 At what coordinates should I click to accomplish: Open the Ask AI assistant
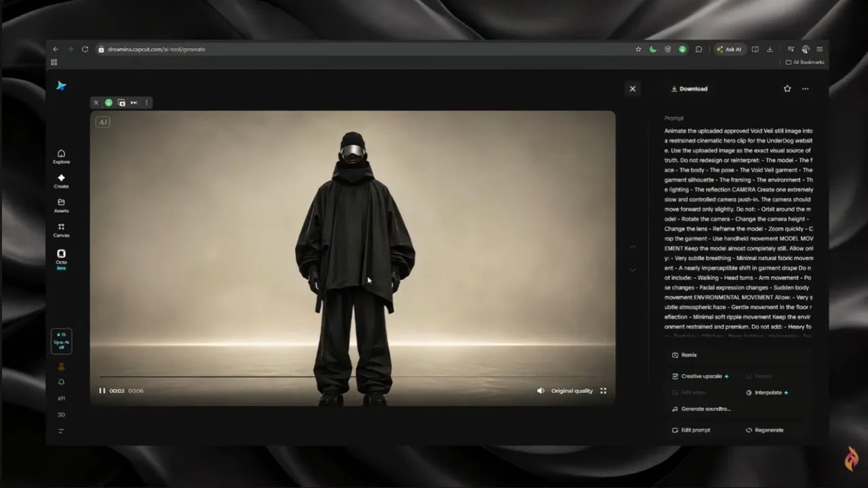click(730, 49)
